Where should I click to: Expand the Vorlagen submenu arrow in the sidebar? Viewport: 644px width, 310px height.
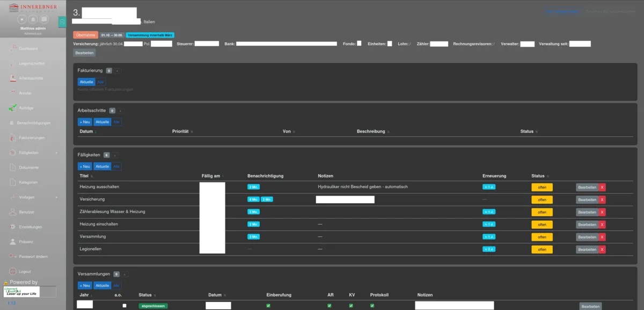point(56,197)
